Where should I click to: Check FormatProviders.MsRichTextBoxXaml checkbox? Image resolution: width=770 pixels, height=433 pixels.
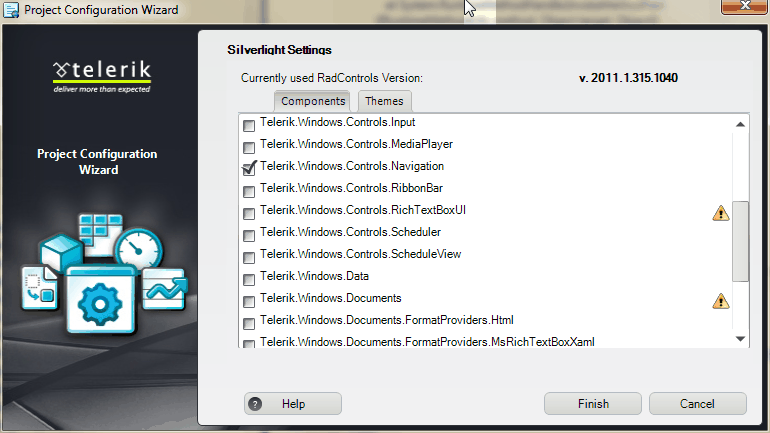249,343
